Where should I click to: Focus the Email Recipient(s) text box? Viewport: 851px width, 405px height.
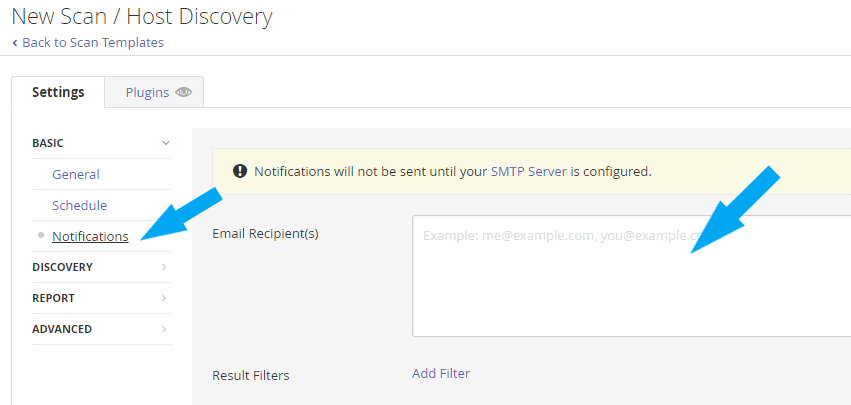tap(631, 276)
